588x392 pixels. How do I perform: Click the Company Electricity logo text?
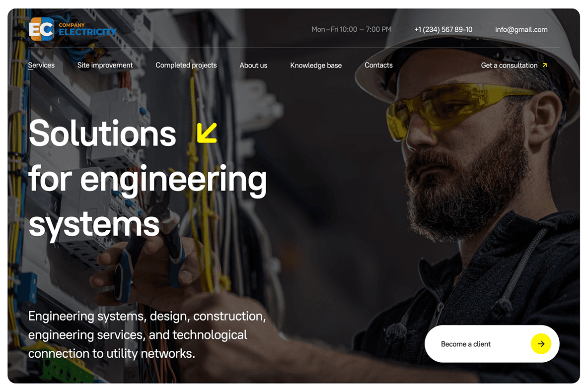tap(87, 30)
